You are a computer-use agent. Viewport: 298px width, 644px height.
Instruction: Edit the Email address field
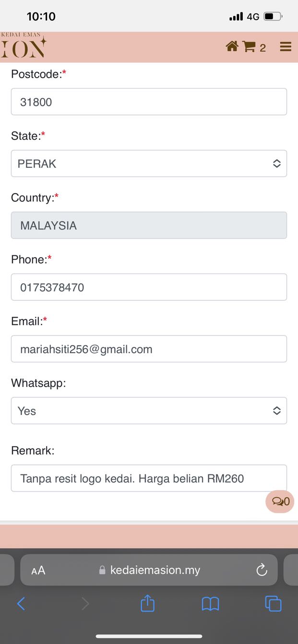pos(149,349)
